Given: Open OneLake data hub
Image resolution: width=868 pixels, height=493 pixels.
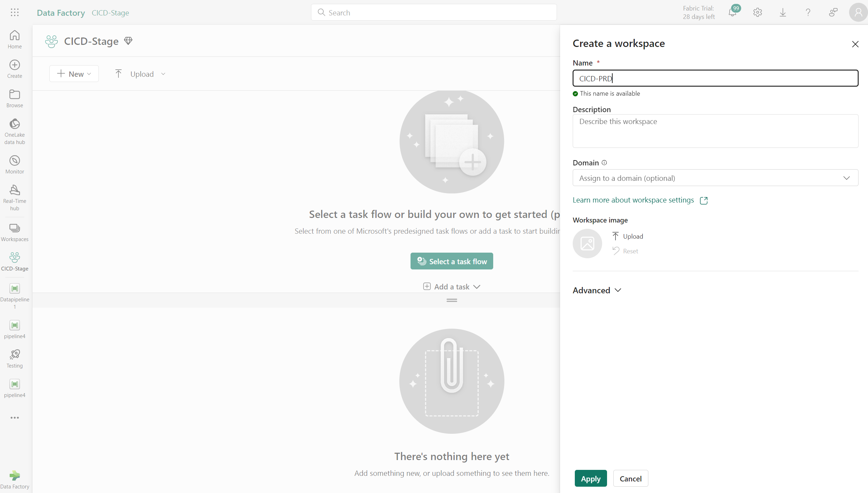Looking at the screenshot, I should point(15,131).
